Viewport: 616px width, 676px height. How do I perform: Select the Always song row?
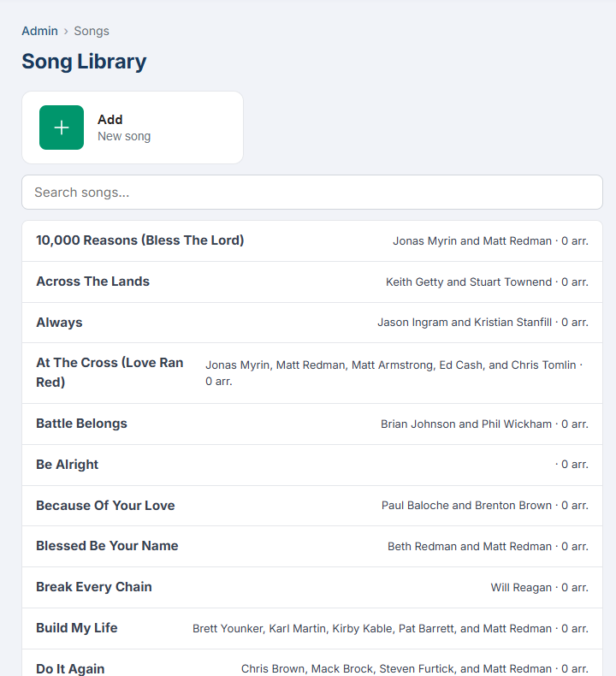(x=312, y=323)
